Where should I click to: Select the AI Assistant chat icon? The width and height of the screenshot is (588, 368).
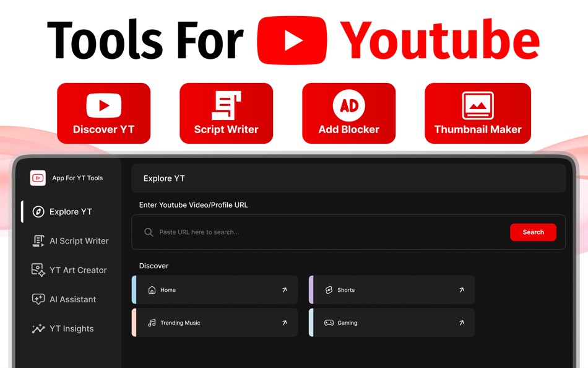click(x=38, y=299)
